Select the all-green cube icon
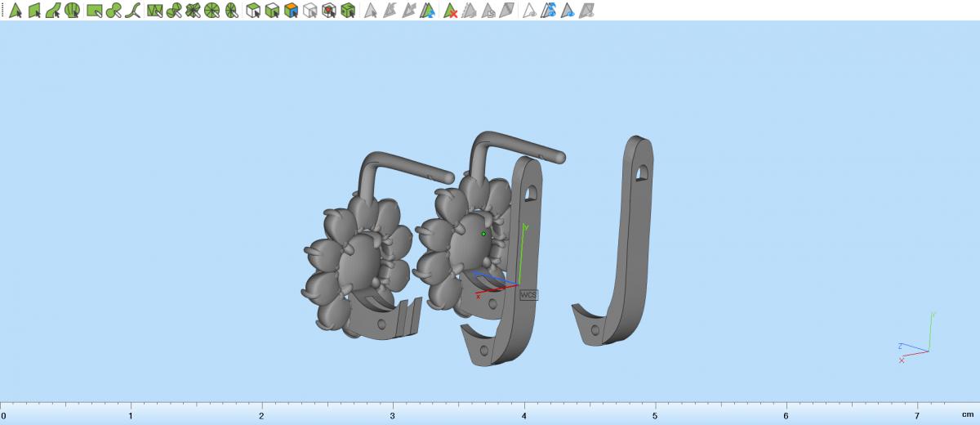 pos(348,11)
